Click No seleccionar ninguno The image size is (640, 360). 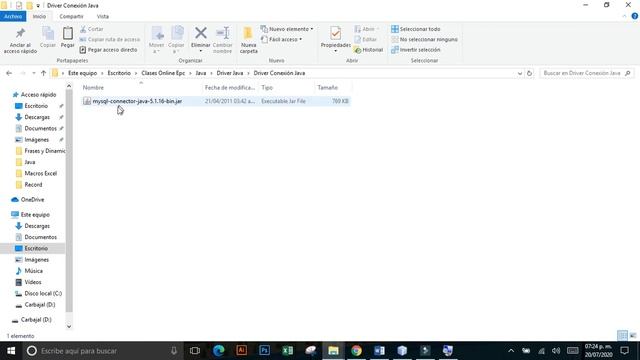424,39
